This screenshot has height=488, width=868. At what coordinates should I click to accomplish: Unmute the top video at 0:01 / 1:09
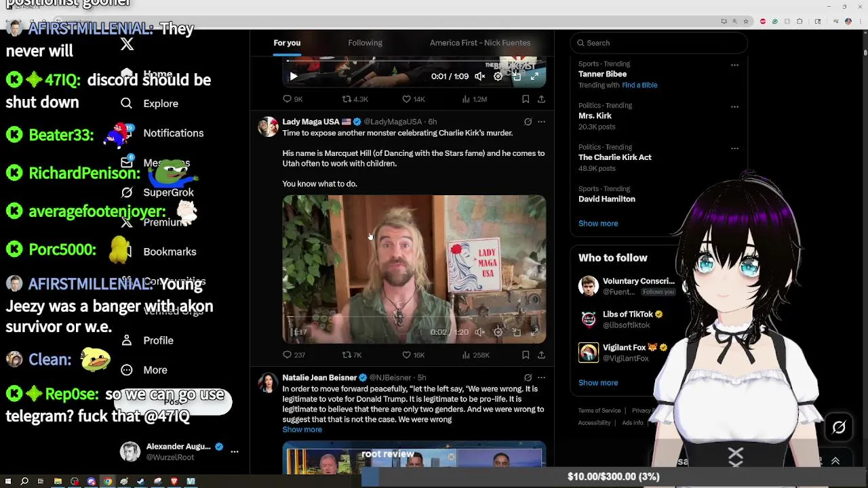tap(480, 77)
